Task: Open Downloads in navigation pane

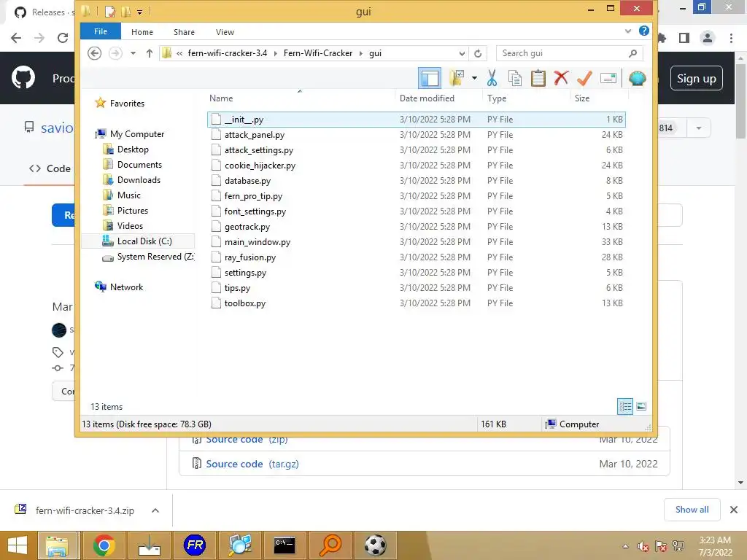Action: pos(131,179)
